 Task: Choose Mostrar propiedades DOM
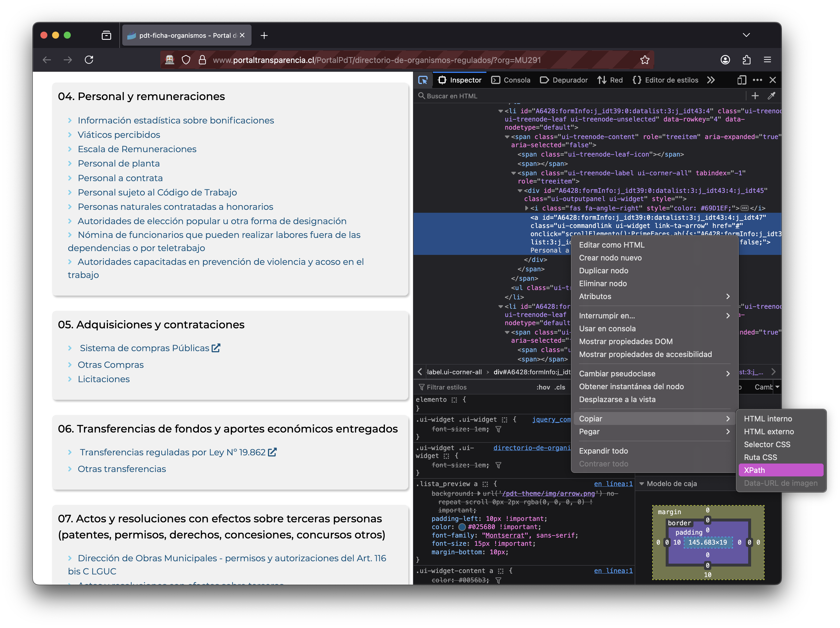655,342
